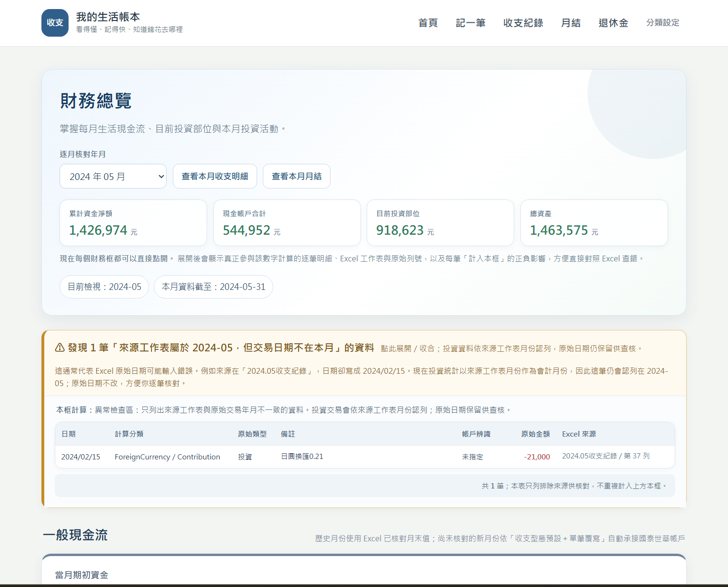The image size is (728, 587).
Task: Open 分類設定 settings link
Action: 663,23
